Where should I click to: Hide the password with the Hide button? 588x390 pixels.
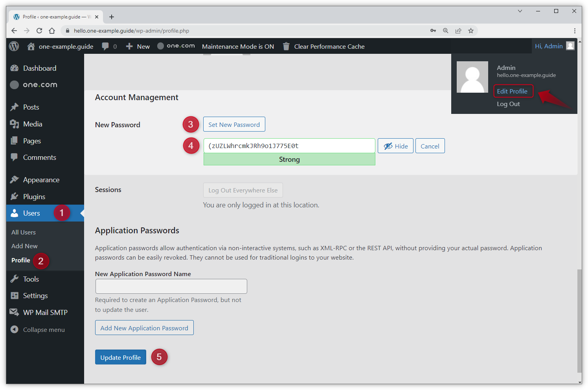[x=395, y=146]
